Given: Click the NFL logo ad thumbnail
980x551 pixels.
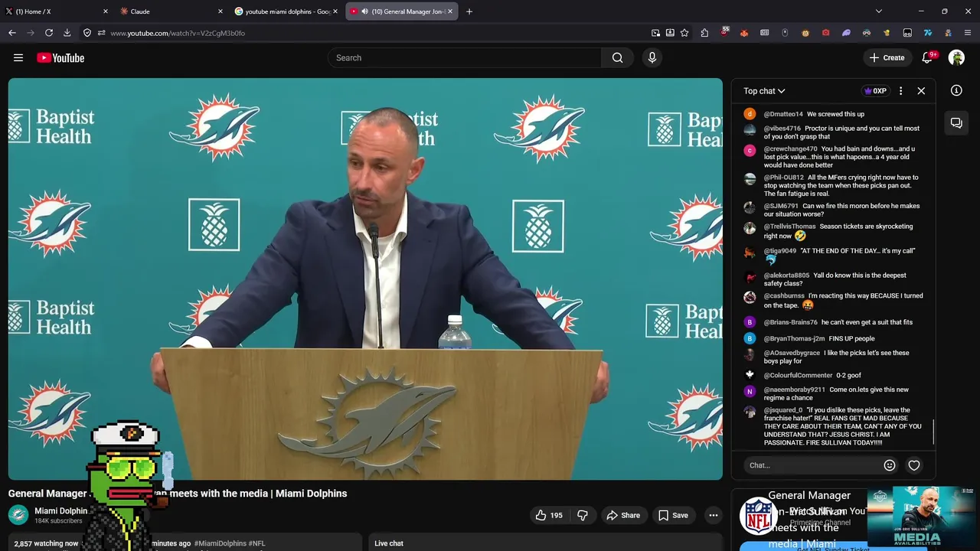Looking at the screenshot, I should click(x=759, y=516).
